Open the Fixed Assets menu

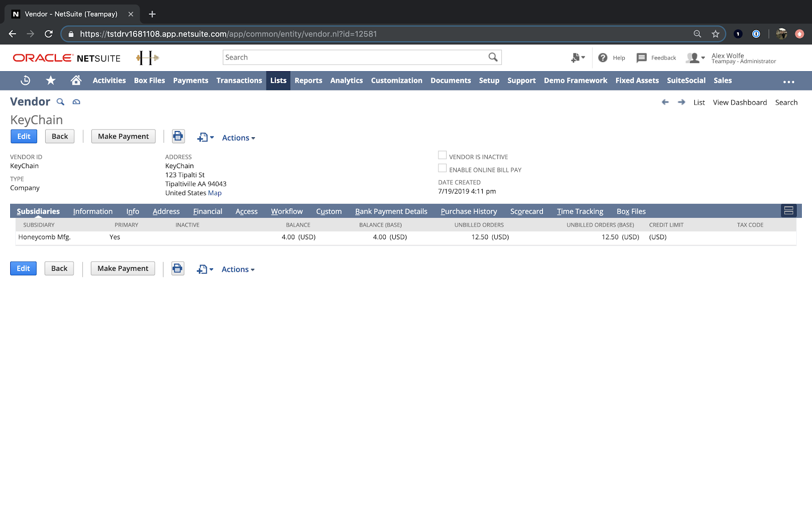(637, 80)
